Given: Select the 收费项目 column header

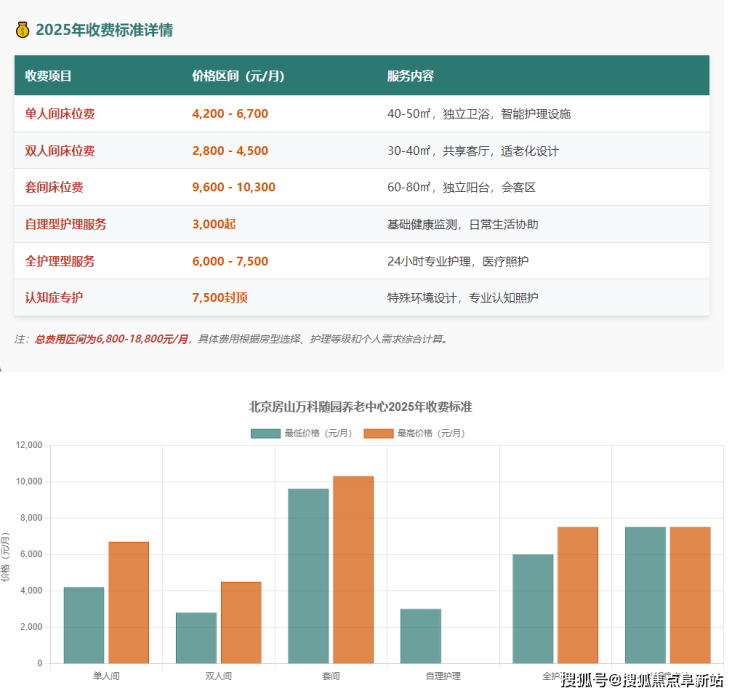Looking at the screenshot, I should pos(48,76).
